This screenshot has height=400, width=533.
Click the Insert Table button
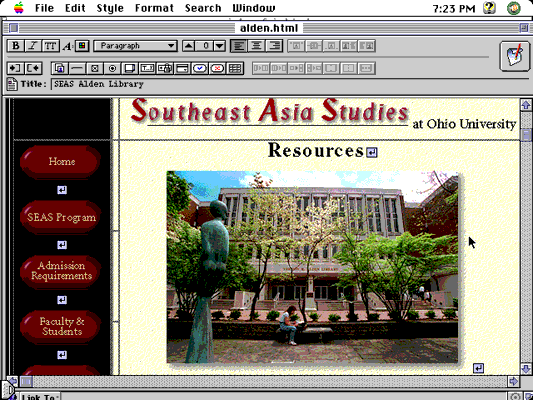click(236, 68)
